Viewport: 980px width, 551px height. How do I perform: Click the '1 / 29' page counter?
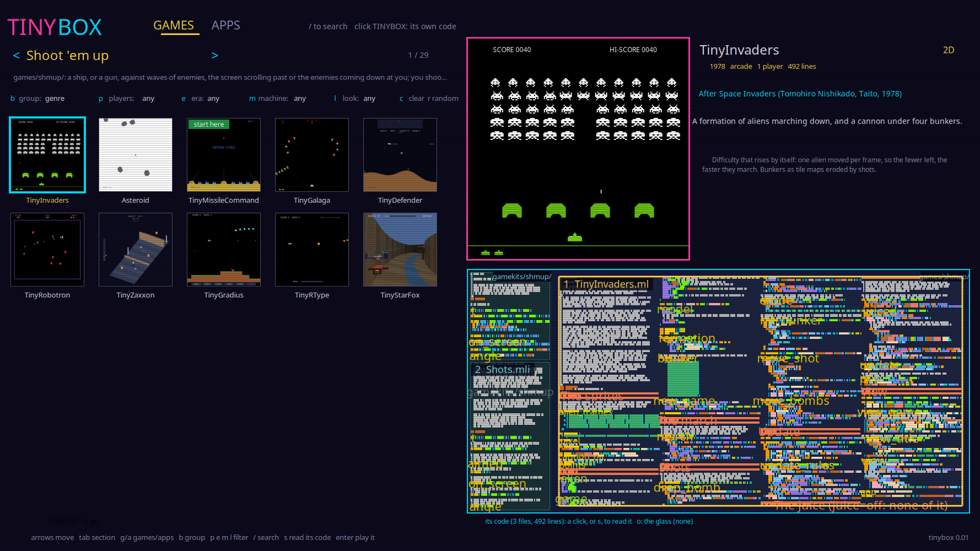tap(418, 55)
